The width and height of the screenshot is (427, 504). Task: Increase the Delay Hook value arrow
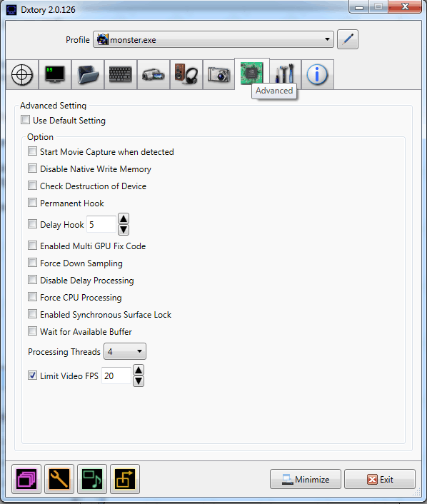pyautogui.click(x=124, y=218)
